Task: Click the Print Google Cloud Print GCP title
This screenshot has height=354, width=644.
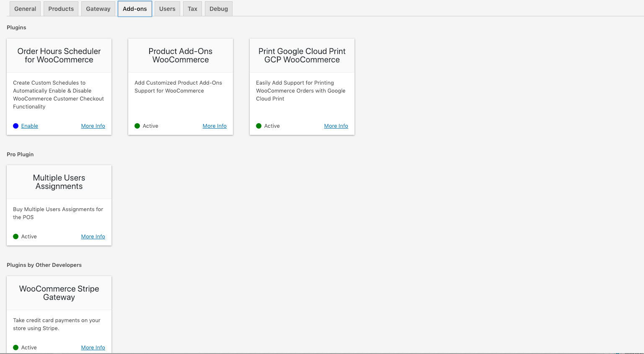Action: [302, 56]
